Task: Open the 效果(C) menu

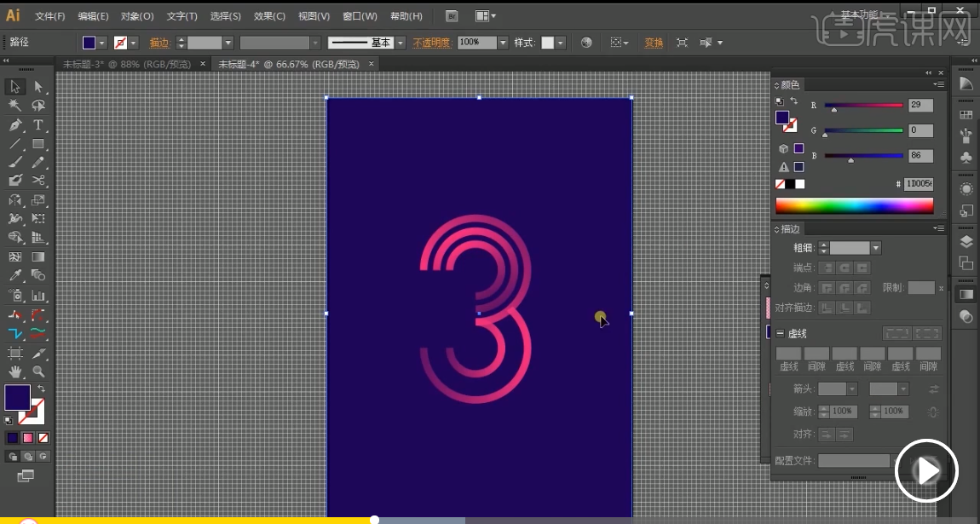Action: pyautogui.click(x=269, y=16)
